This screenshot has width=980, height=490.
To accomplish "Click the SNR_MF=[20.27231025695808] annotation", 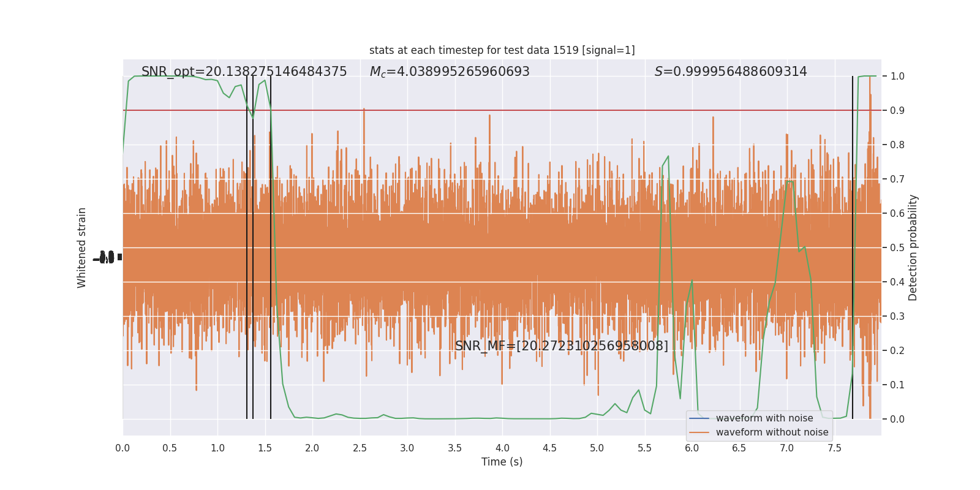I will [x=562, y=346].
